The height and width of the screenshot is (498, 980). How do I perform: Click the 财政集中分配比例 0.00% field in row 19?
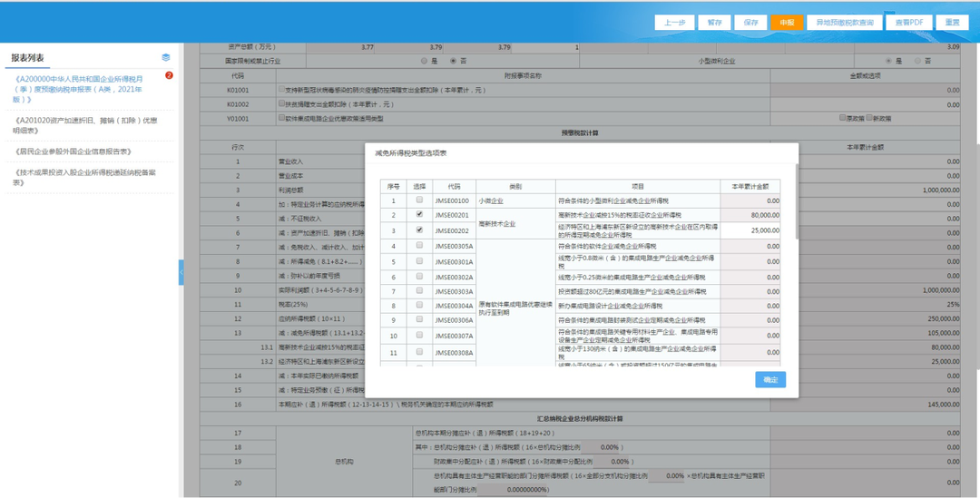click(612, 461)
